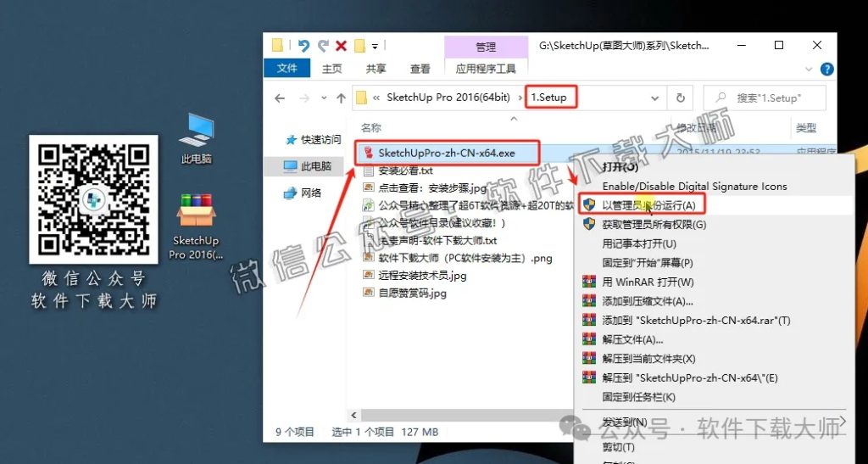Select 网络 in navigation pane
The width and height of the screenshot is (868, 464).
pos(304,193)
